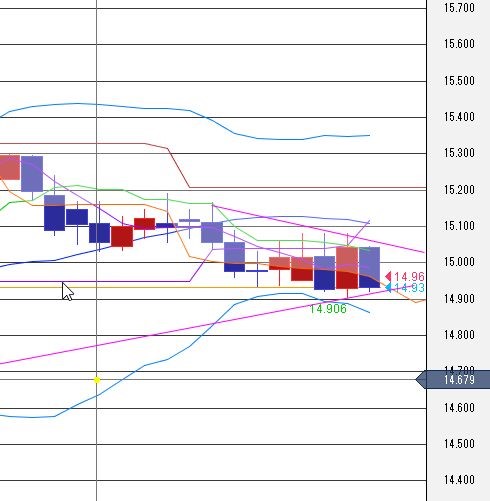
Task: Click the 14.400 price axis label
Action: (459, 480)
